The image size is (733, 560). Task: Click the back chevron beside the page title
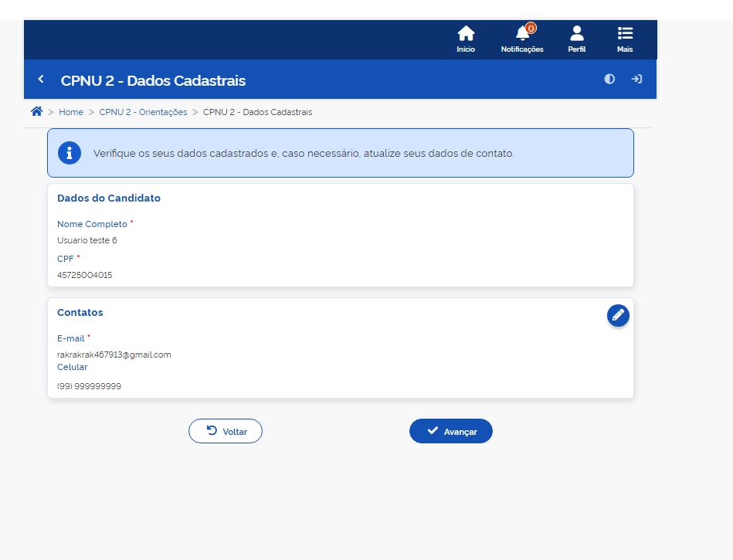(41, 80)
